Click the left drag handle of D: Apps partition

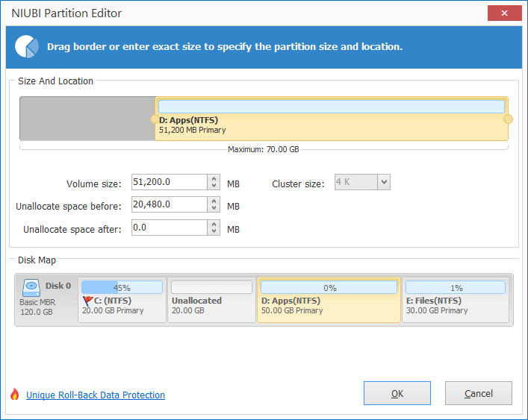click(155, 119)
